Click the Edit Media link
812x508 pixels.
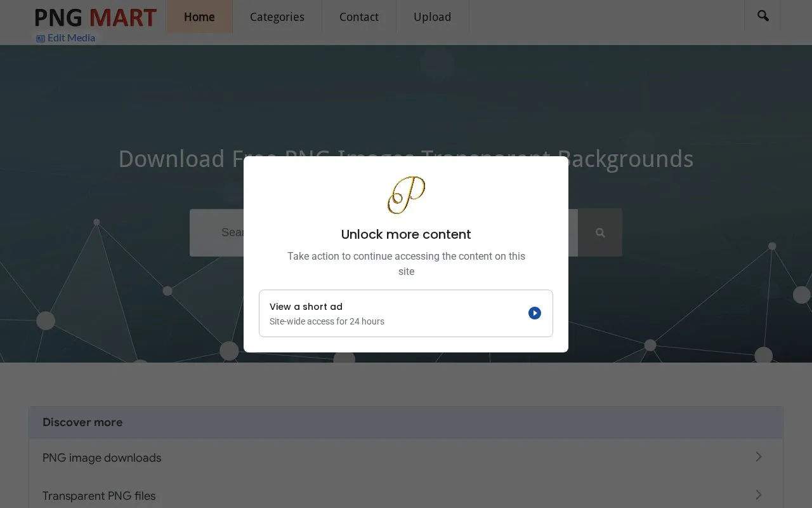point(66,37)
